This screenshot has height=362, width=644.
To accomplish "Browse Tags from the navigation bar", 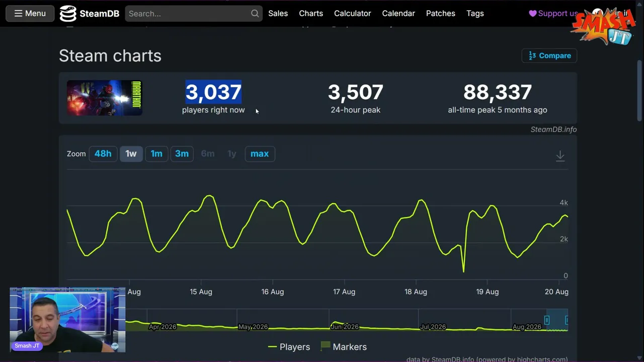I will coord(475,14).
